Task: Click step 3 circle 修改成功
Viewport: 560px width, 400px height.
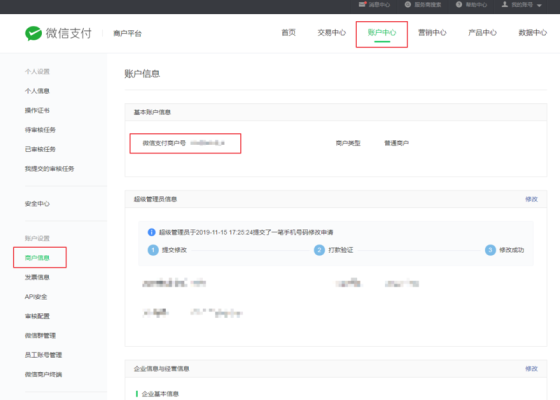Action: click(490, 250)
